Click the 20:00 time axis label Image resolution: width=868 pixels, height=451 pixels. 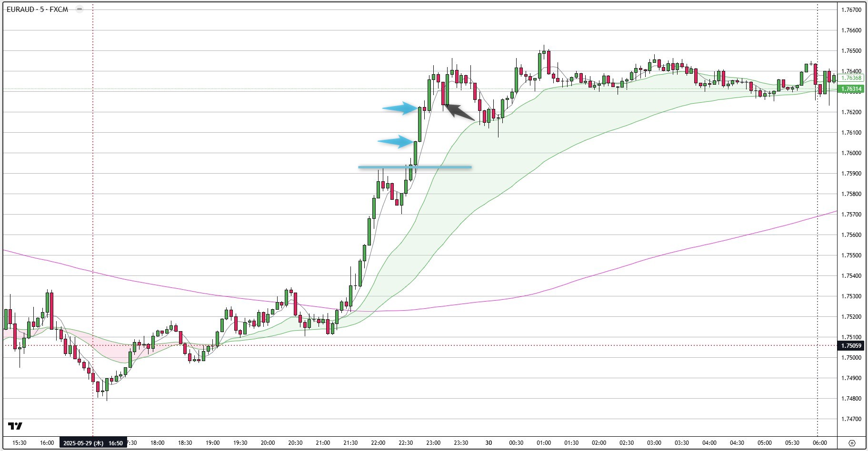268,443
